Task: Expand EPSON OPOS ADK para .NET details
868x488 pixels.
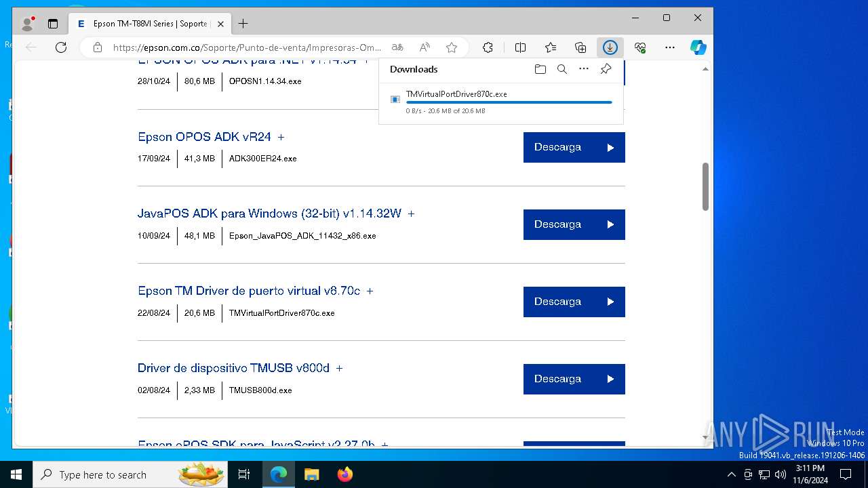Action: [366, 61]
